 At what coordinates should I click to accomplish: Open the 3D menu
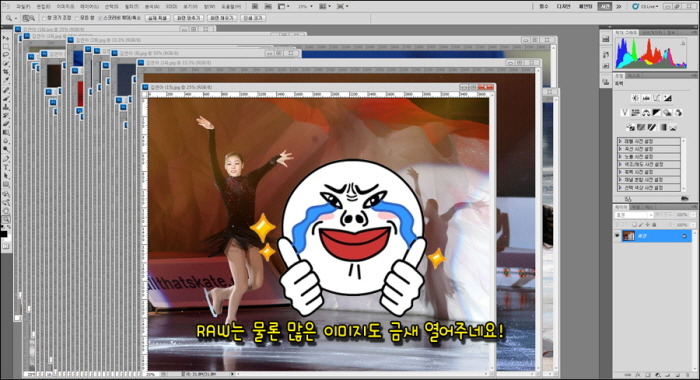pyautogui.click(x=171, y=6)
